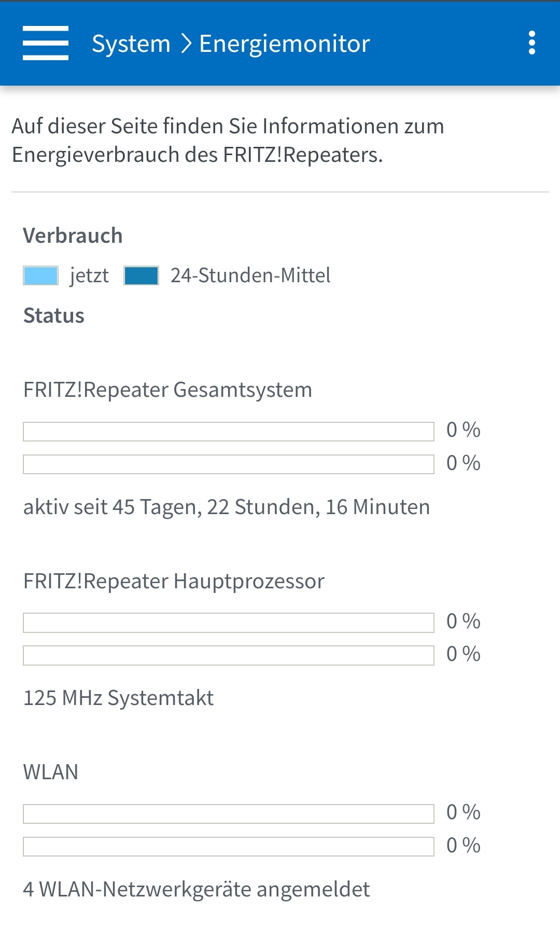This screenshot has width=560, height=939.
Task: Click the breadcrumb chevron arrow
Action: [186, 44]
